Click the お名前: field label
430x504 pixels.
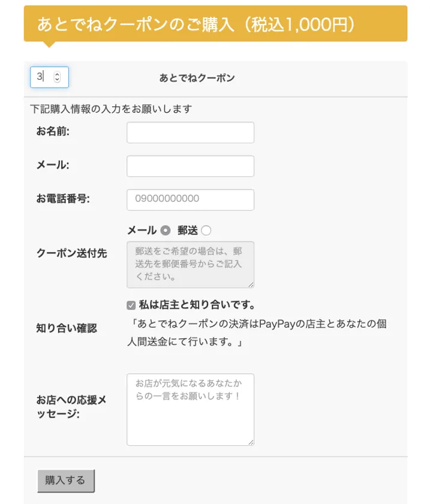tap(53, 131)
